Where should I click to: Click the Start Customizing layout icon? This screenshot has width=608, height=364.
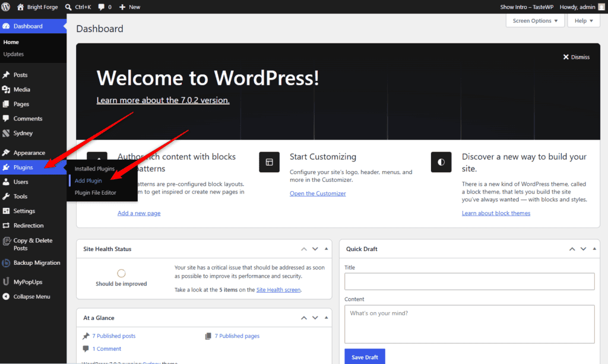[x=269, y=162]
